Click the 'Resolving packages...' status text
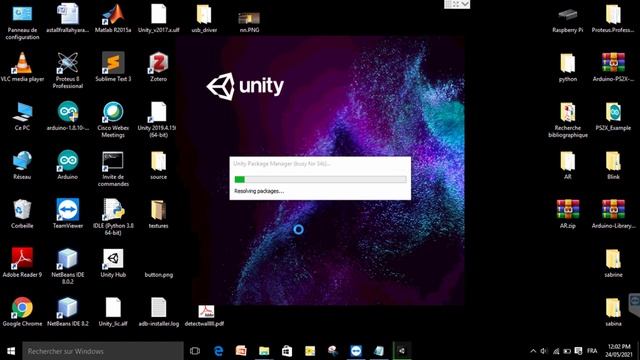The width and height of the screenshot is (640, 360). [x=259, y=191]
